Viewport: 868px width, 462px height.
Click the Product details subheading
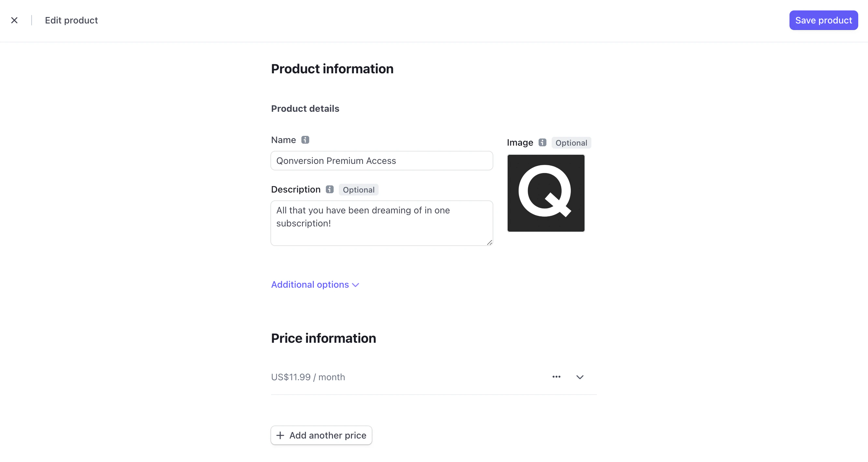(305, 108)
